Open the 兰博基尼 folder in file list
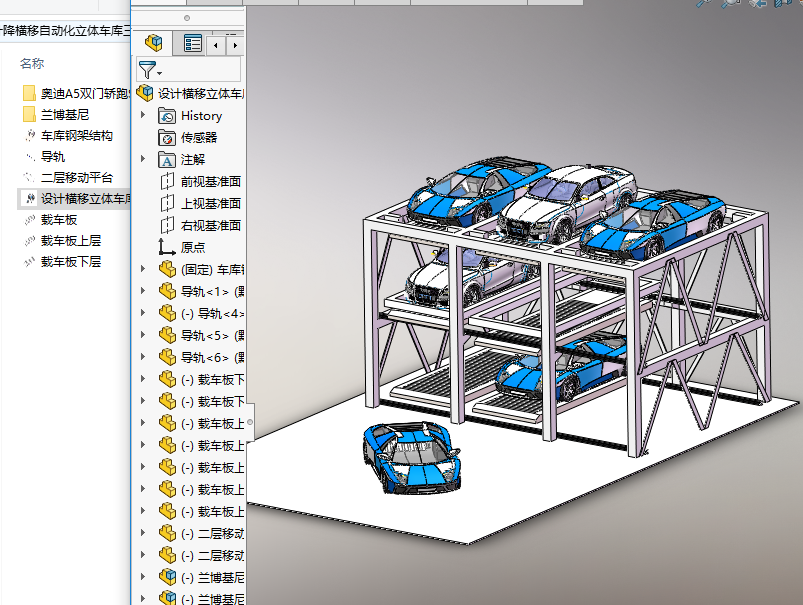Image resolution: width=803 pixels, height=605 pixels. pyautogui.click(x=66, y=114)
